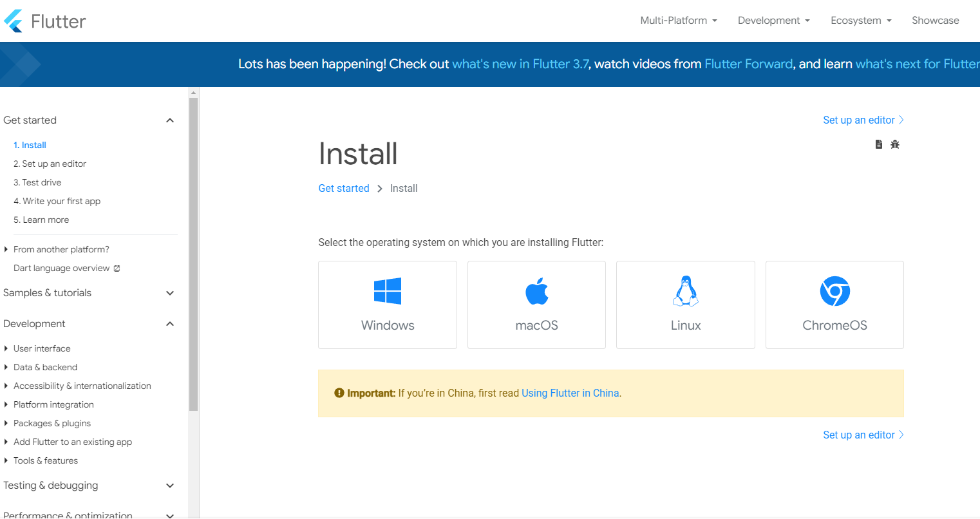Screen dimensions: 980x519
Task: Open 3. Test drive step
Action: tap(37, 182)
